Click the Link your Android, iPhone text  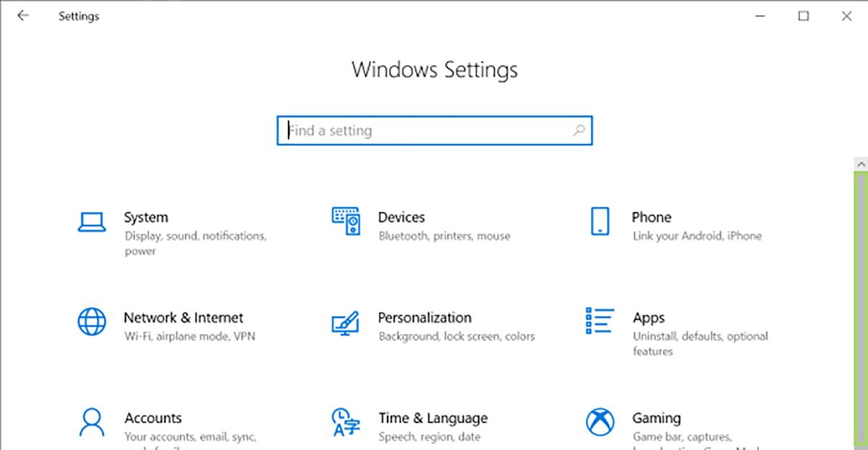(699, 236)
